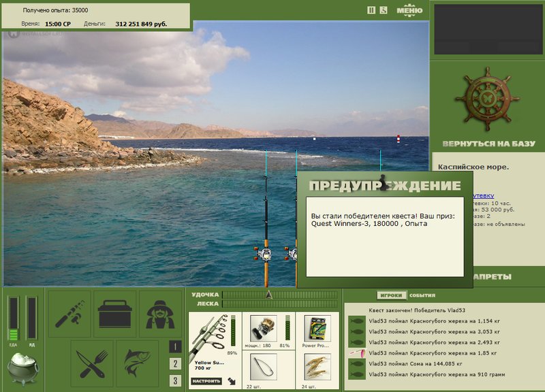The width and height of the screenshot is (545, 392).
Task: Select rod slot 2
Action: pos(175,363)
